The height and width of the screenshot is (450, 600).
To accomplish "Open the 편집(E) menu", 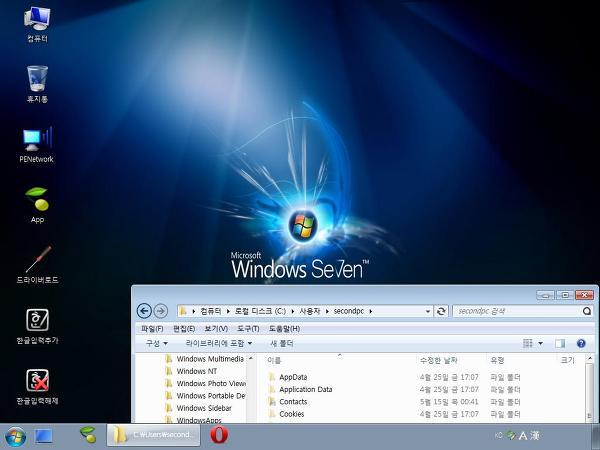I will tap(184, 329).
